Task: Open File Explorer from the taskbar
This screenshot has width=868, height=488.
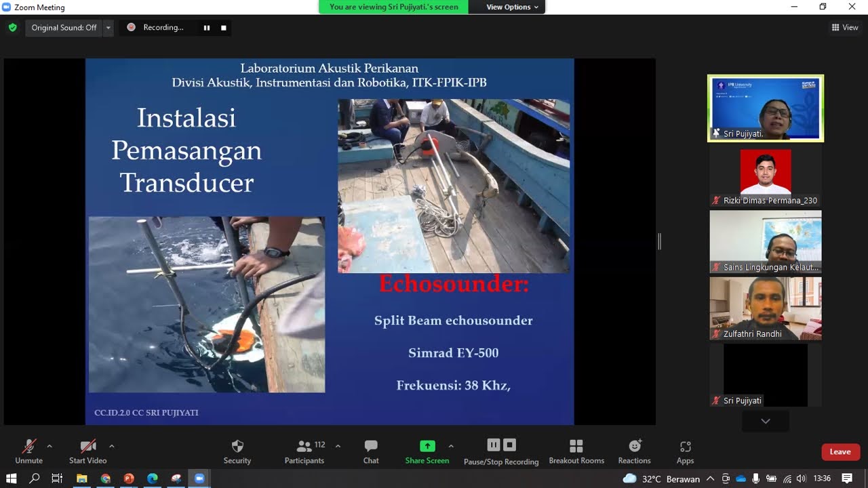Action: (81, 479)
